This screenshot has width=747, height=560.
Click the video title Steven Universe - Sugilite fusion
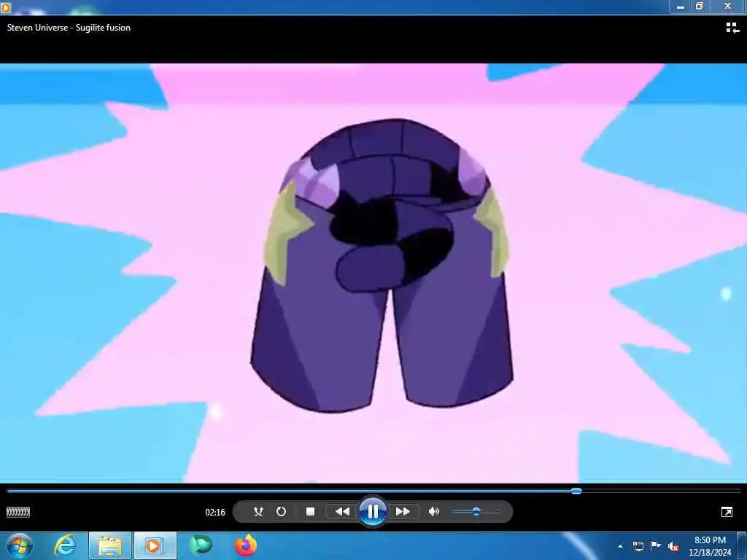(x=69, y=28)
